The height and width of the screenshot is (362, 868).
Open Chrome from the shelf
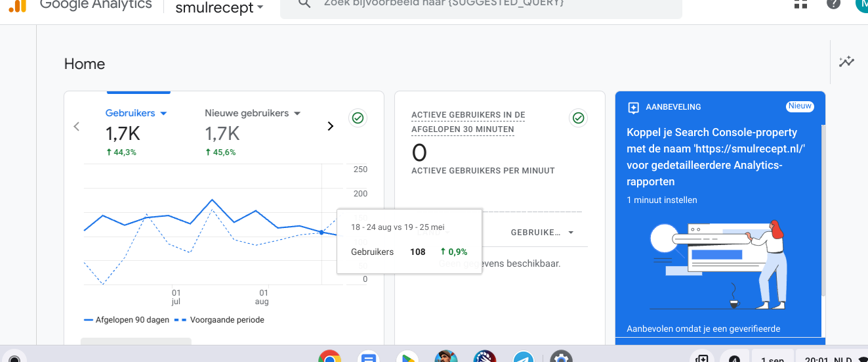(x=329, y=356)
